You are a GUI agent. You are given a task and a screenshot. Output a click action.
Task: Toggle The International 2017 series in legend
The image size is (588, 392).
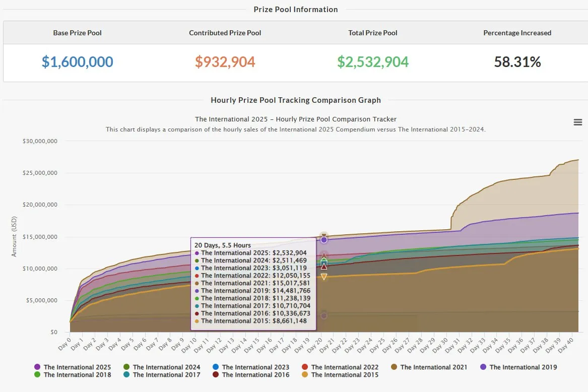[x=162, y=374]
